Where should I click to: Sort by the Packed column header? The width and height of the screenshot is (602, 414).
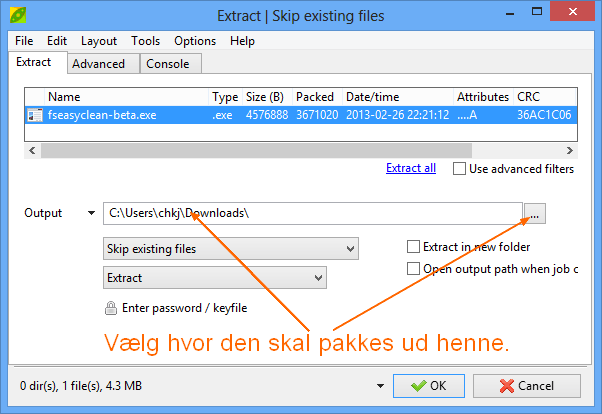[317, 97]
